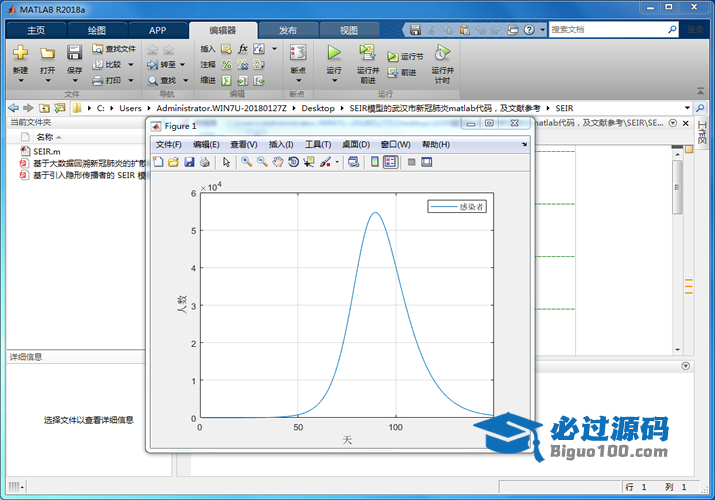Toggle the Data Cursor tool
This screenshot has width=715, height=500.
309,162
